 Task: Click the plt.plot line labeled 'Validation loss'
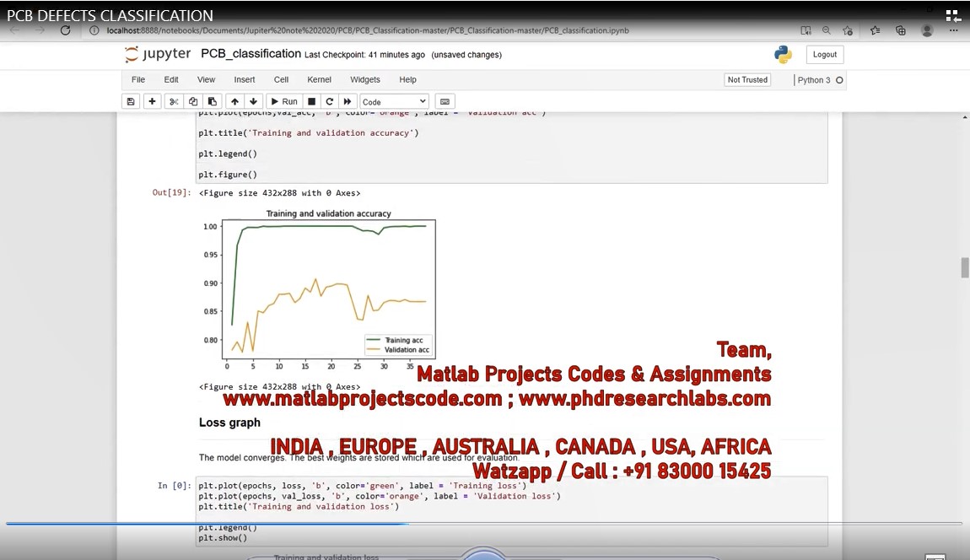380,496
